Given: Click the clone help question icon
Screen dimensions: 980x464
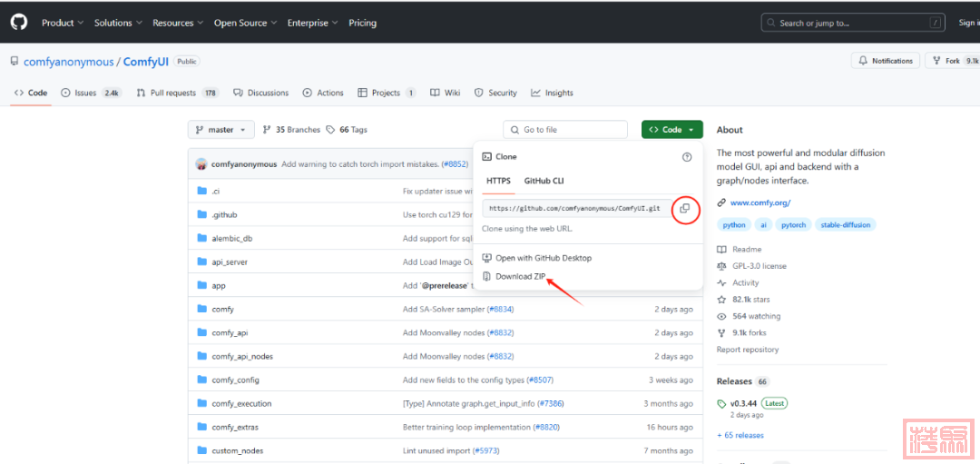Looking at the screenshot, I should (x=686, y=157).
